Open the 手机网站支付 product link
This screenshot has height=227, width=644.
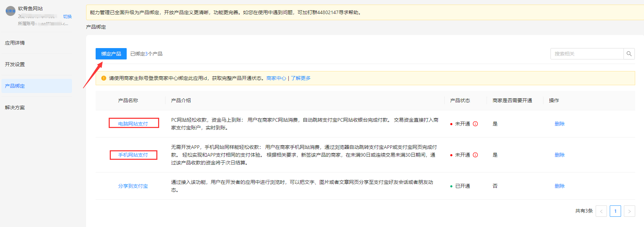[x=133, y=155]
